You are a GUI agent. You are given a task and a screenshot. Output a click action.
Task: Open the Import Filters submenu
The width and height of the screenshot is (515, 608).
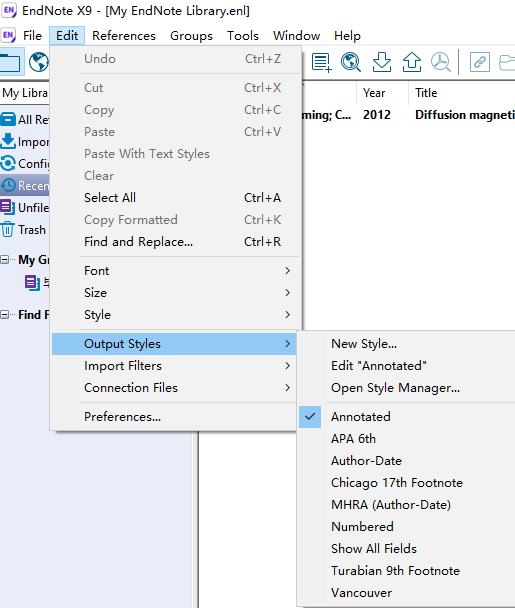(174, 366)
